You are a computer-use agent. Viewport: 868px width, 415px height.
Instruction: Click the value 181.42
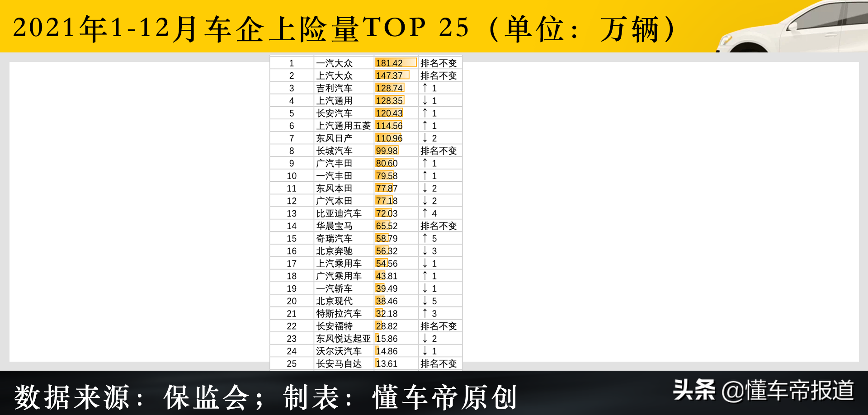(x=389, y=63)
